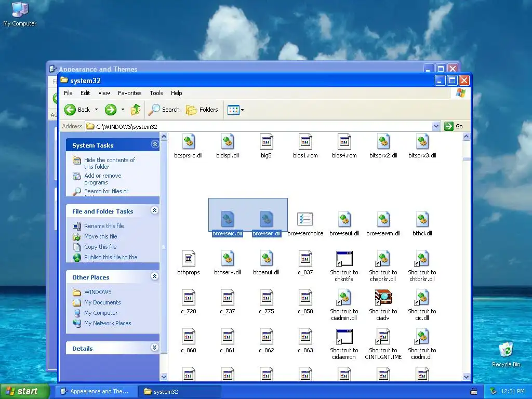
Task: Click the Windows start button
Action: click(x=24, y=391)
